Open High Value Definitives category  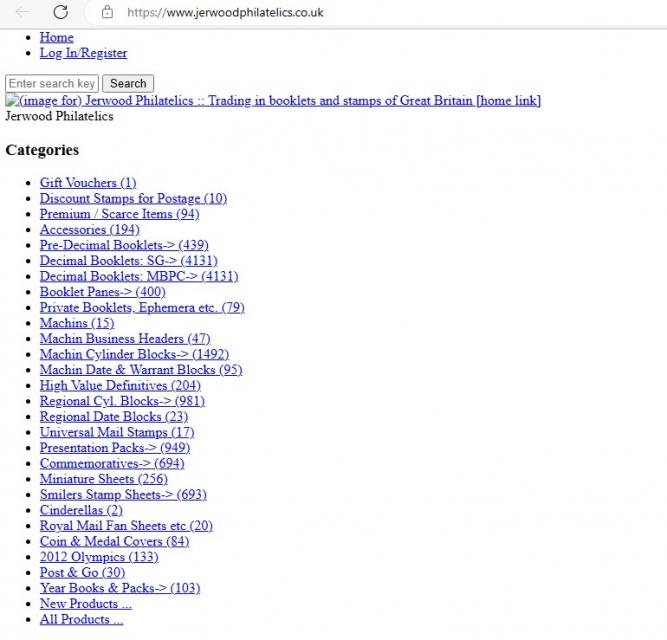pos(120,386)
